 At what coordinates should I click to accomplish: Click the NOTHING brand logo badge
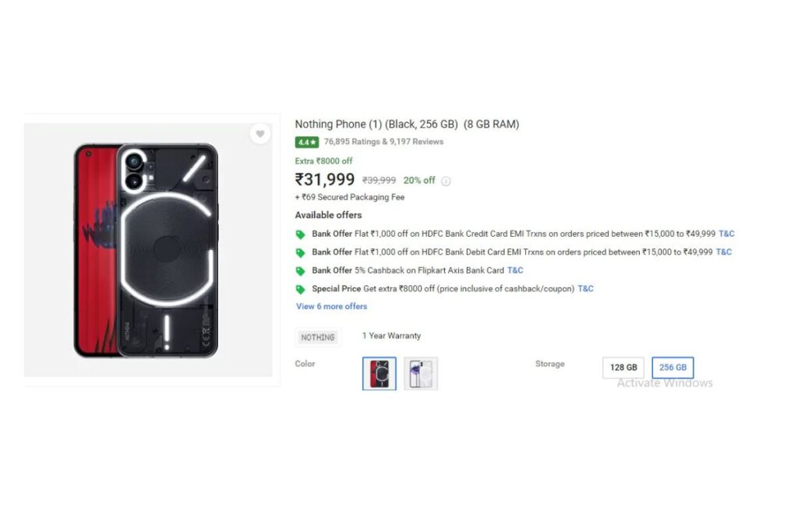318,337
